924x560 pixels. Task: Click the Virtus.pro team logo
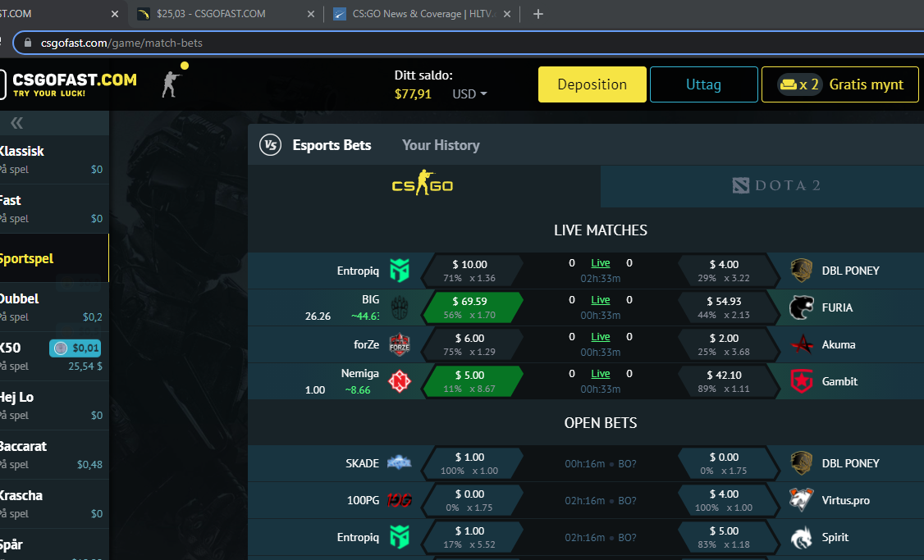click(802, 500)
